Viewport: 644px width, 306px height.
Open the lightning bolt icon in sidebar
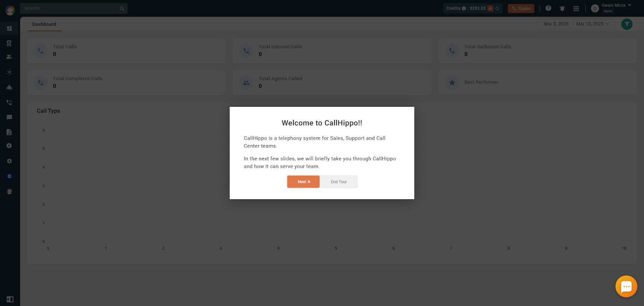(9, 146)
